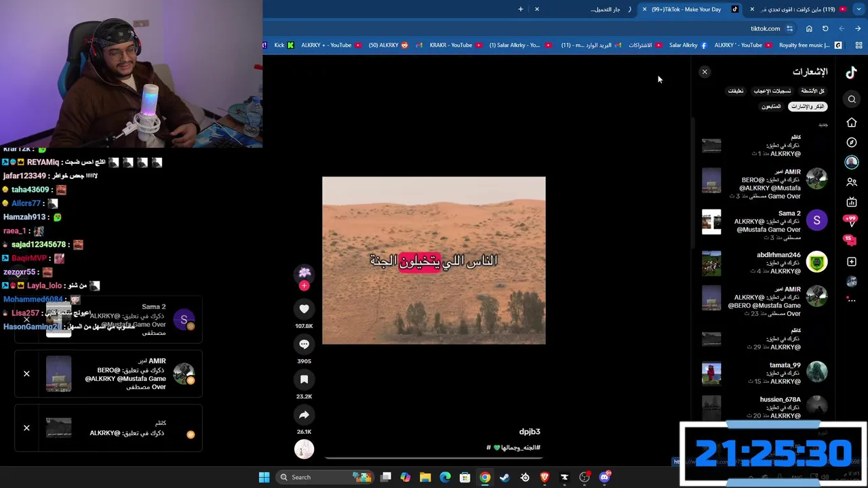Select the 'كل الأنشطة' notifications filter
Viewport: 868px width, 488px height.
point(812,91)
